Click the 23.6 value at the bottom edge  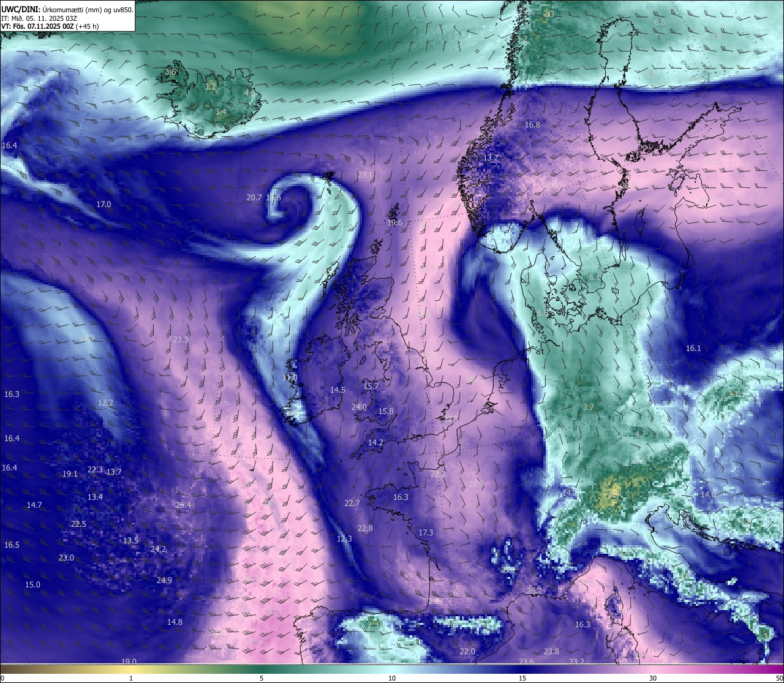526,662
